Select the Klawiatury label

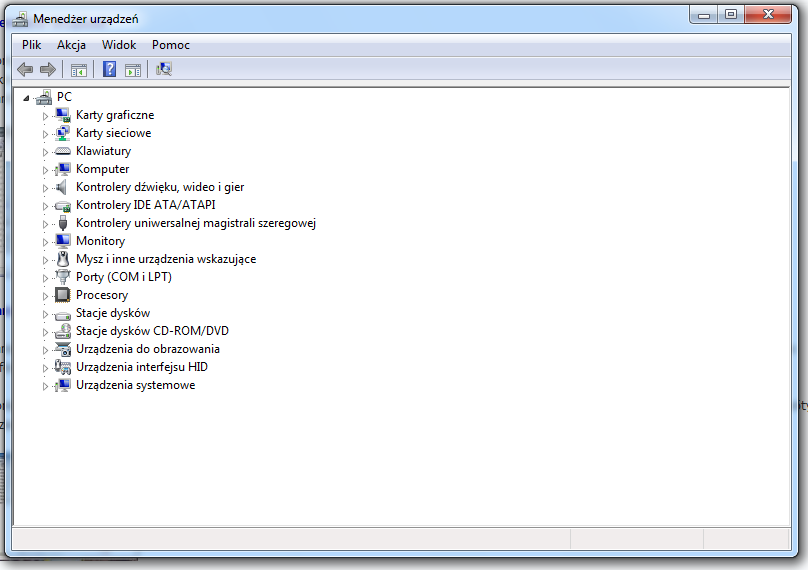tap(104, 151)
